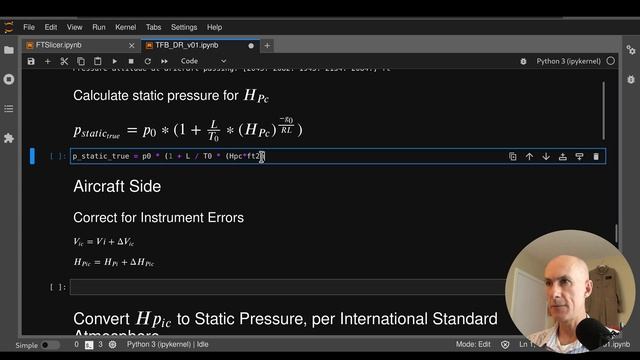Cut the selected cell with scissors icon

click(x=64, y=61)
